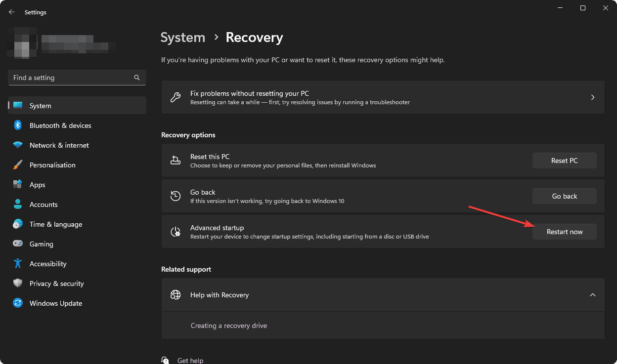This screenshot has width=617, height=364.
Task: Click the Restart now button
Action: pyautogui.click(x=564, y=231)
